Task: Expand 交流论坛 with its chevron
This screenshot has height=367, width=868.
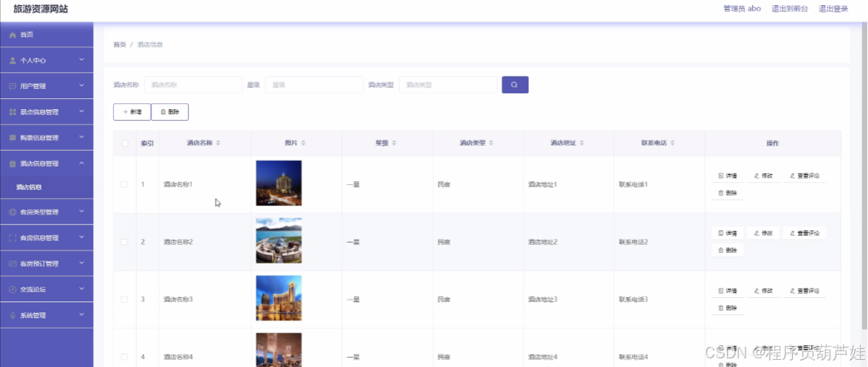Action: (x=82, y=289)
